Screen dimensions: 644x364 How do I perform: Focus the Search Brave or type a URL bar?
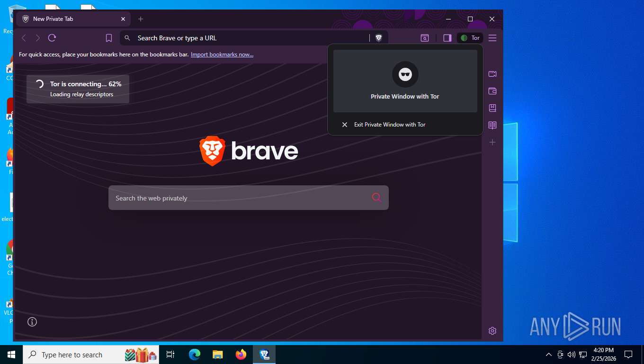(x=253, y=38)
